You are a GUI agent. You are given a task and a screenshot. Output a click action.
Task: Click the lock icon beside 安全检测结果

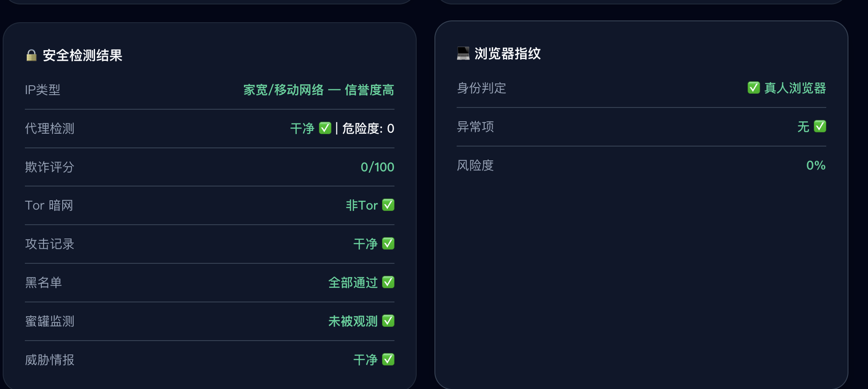[x=32, y=55]
